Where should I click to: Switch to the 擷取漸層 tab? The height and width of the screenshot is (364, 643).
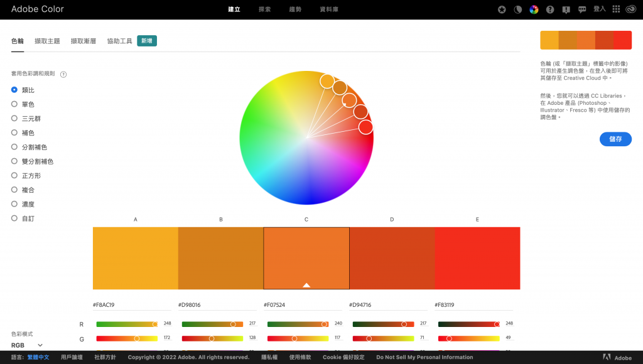(x=84, y=41)
